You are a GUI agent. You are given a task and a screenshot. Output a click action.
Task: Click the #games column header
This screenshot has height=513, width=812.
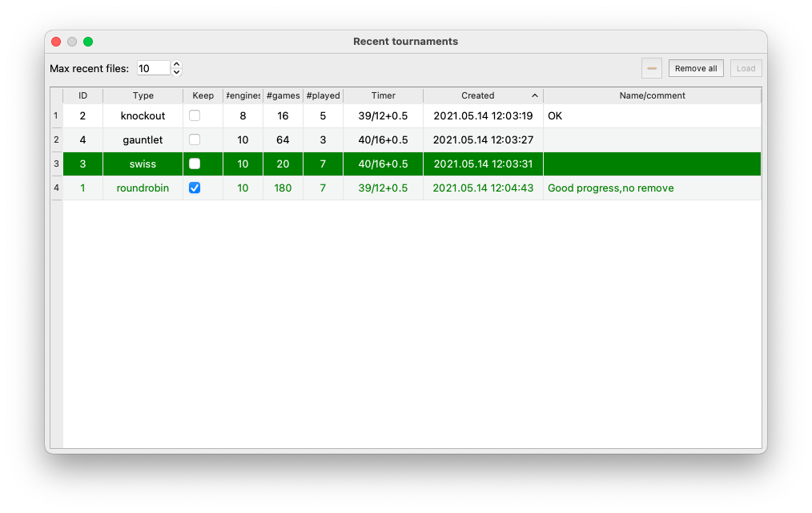tap(283, 95)
